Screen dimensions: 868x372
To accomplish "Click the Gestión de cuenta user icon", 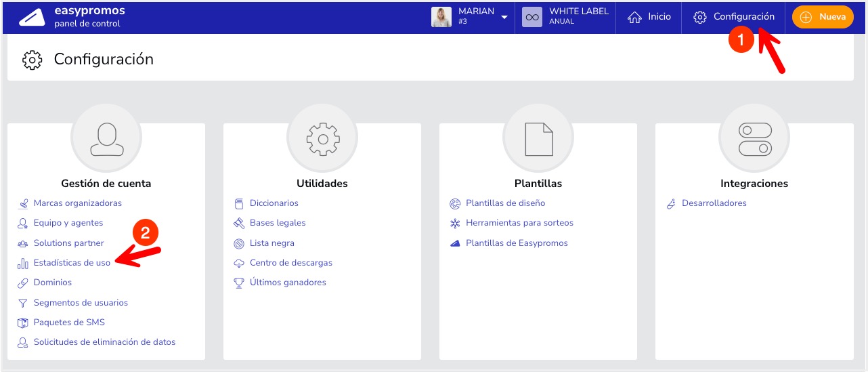I will coord(106,138).
